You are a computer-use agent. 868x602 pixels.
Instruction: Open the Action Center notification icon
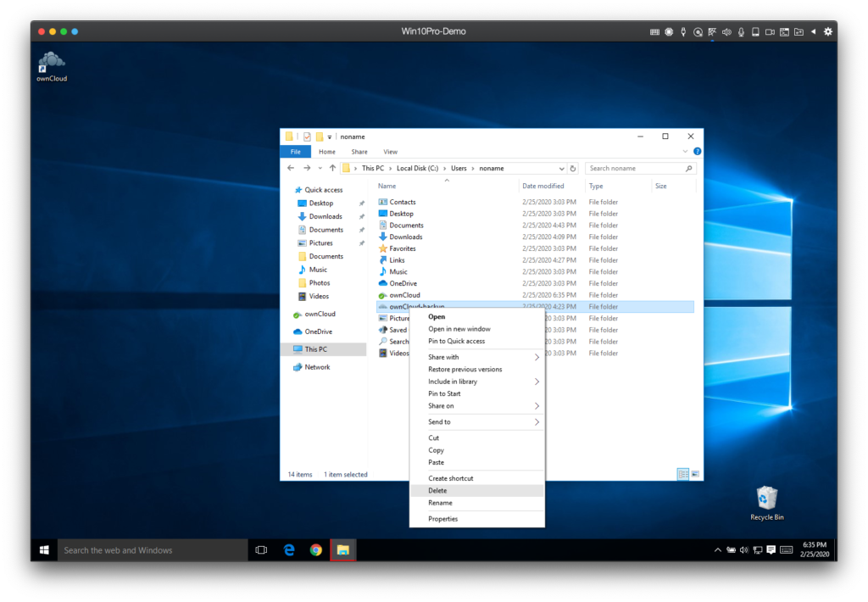pyautogui.click(x=771, y=550)
